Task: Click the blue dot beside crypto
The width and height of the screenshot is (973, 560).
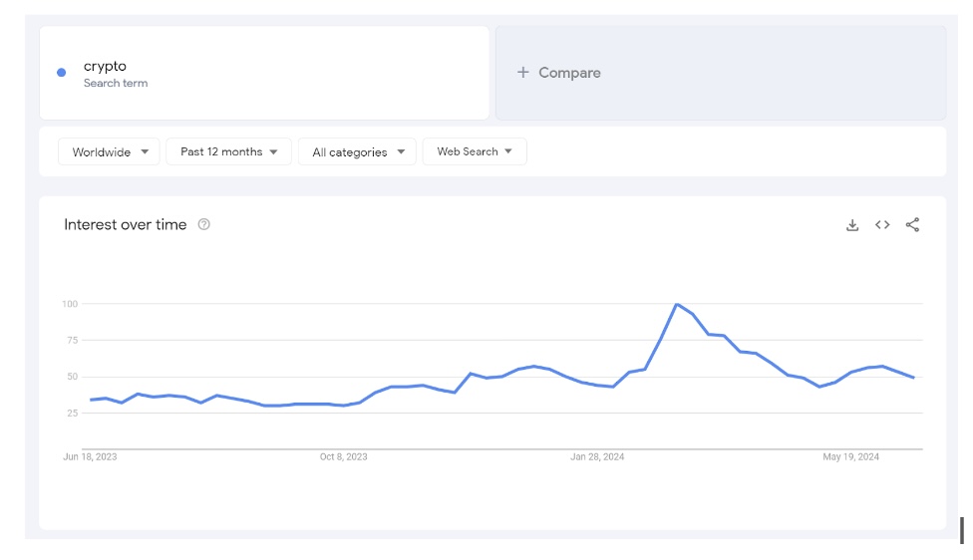Action: pyautogui.click(x=62, y=73)
